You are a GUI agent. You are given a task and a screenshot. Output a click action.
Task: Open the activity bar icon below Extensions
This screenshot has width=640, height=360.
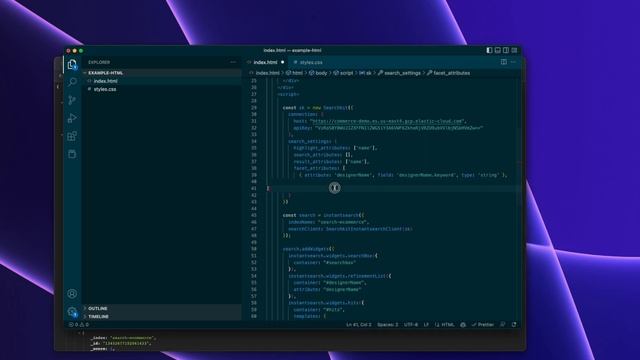click(72, 154)
